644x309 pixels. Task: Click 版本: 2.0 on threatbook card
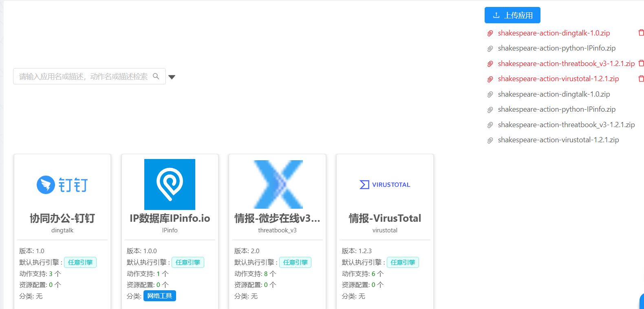(247, 251)
